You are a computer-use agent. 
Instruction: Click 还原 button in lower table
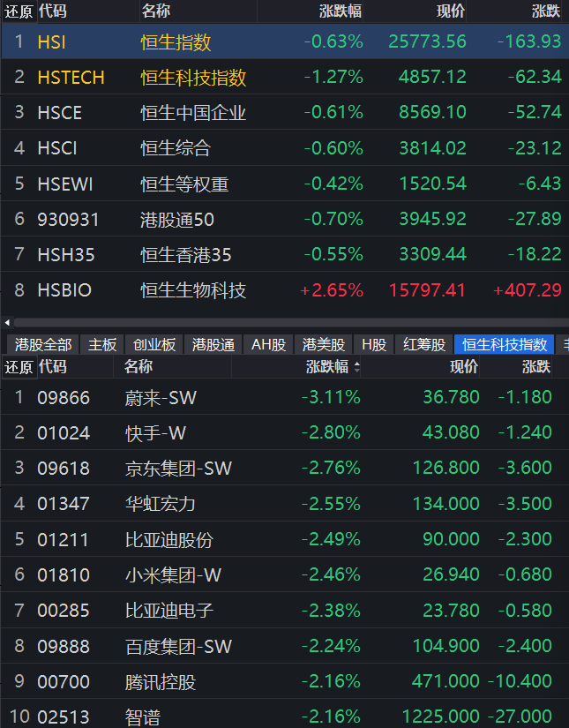tap(19, 367)
